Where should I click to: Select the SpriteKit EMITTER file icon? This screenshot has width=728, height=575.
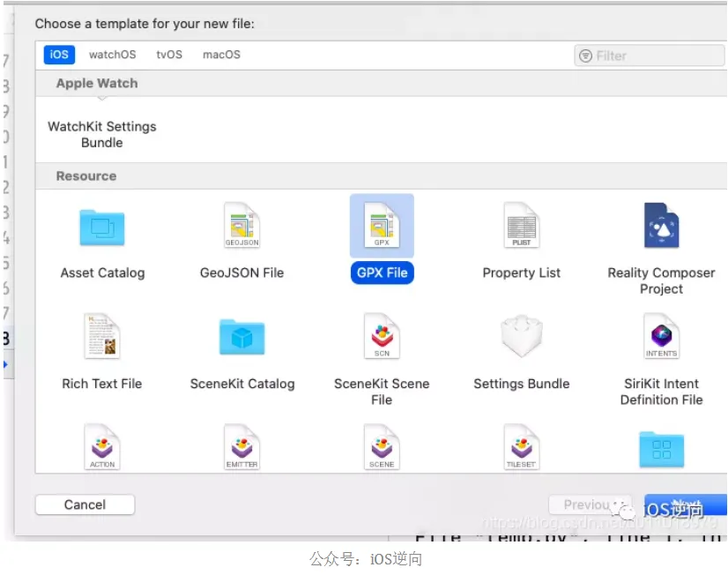tap(241, 447)
